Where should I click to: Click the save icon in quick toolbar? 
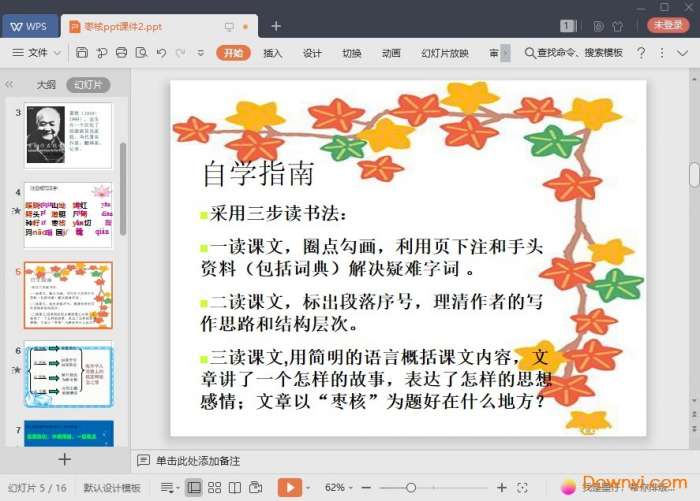tap(82, 53)
